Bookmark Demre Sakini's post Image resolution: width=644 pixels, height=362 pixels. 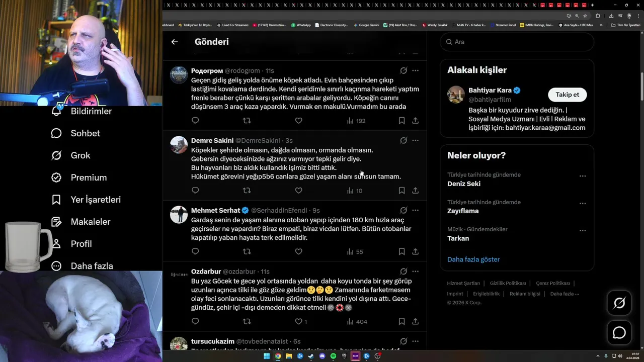(x=401, y=191)
